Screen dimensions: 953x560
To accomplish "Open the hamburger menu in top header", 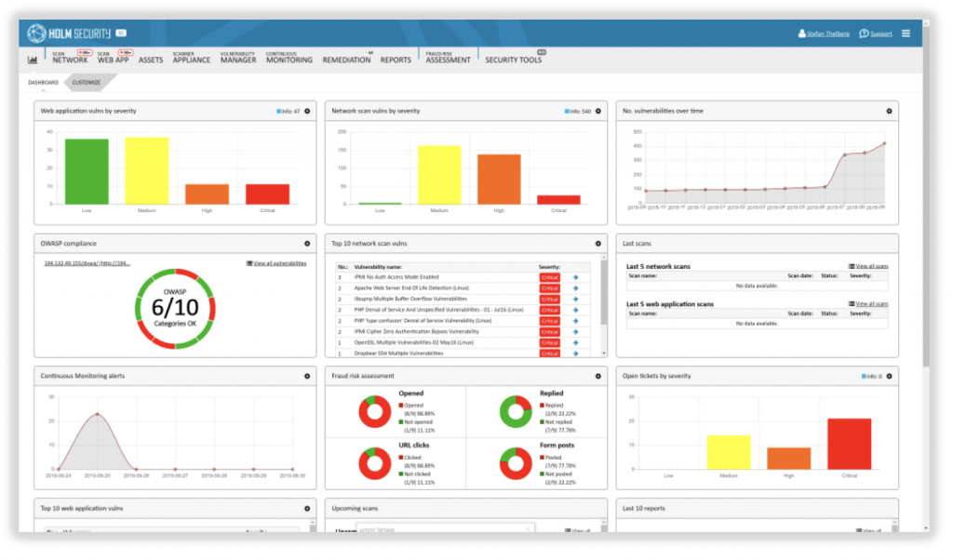I will coord(906,33).
